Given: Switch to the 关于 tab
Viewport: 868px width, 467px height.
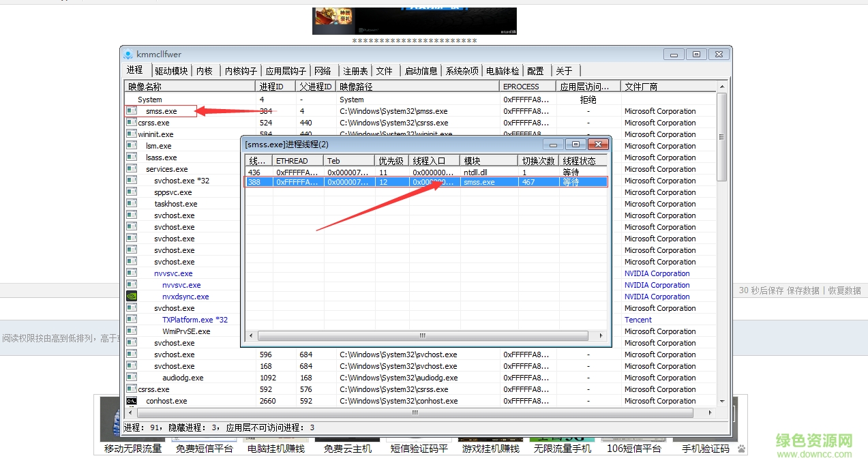Looking at the screenshot, I should [x=565, y=70].
